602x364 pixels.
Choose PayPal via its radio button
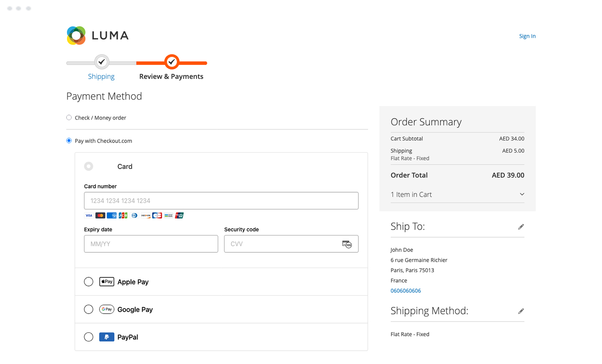pyautogui.click(x=88, y=337)
